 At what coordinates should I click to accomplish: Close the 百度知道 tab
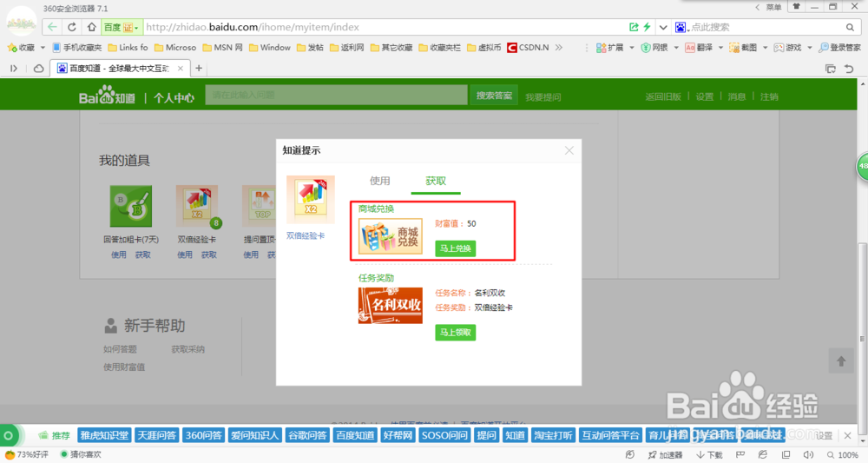[x=181, y=69]
